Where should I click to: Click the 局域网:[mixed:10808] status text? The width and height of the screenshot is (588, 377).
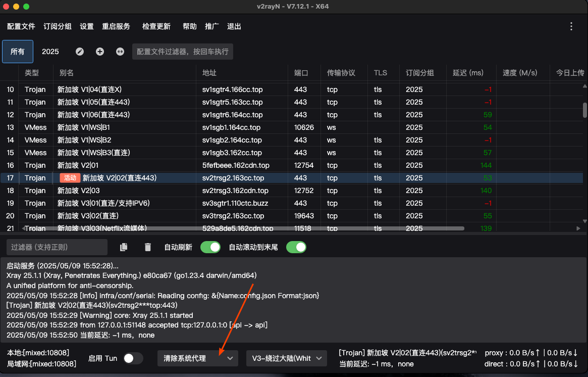click(41, 363)
